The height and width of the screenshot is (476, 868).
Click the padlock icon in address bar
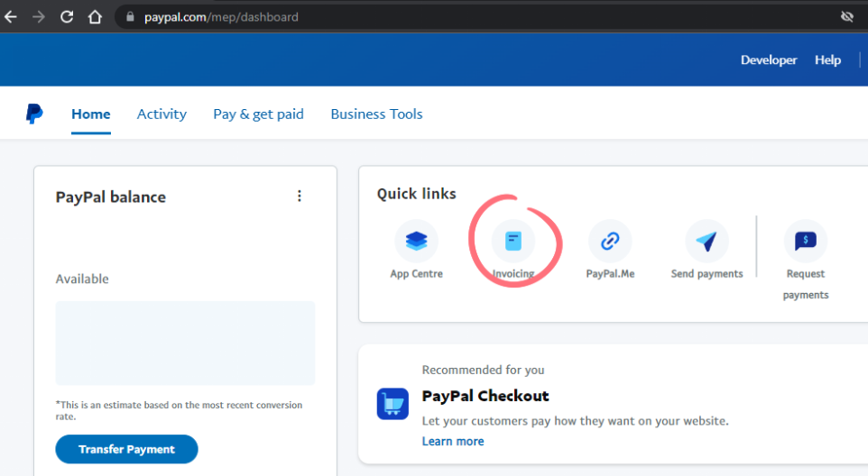point(130,17)
